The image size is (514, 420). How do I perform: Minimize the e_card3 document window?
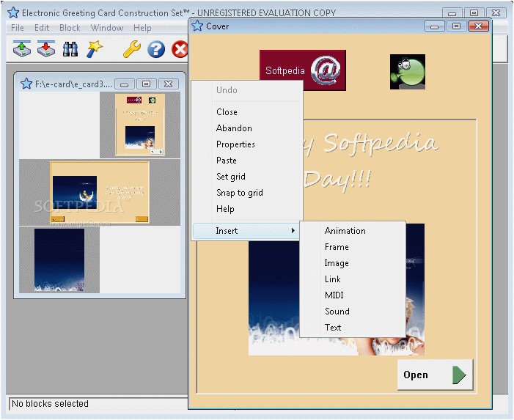tap(124, 84)
